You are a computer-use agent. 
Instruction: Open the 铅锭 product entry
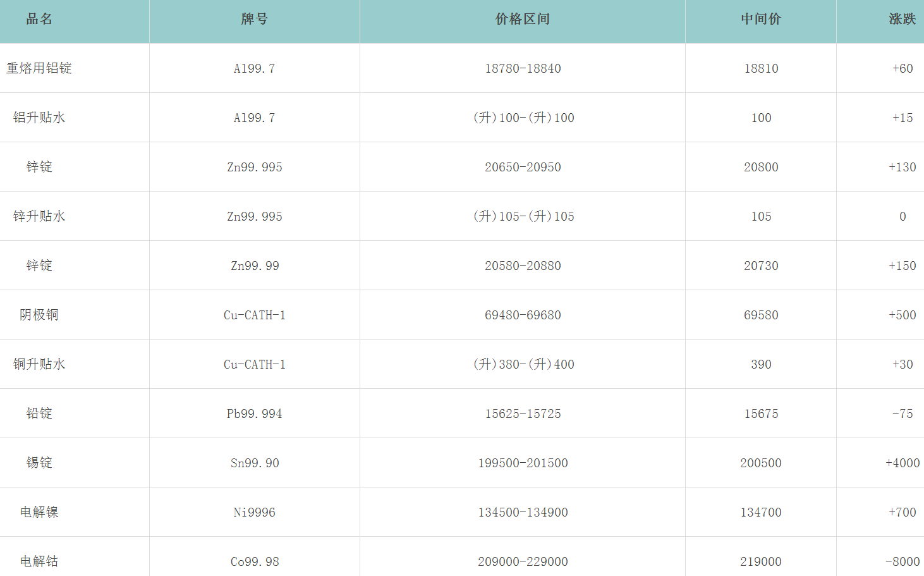point(39,414)
